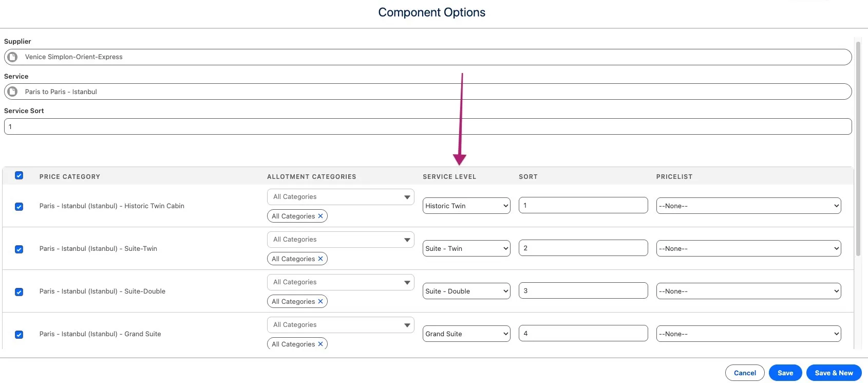Screen dimensions: 868x383
Task: Click the Service Sort input field
Action: click(427, 127)
